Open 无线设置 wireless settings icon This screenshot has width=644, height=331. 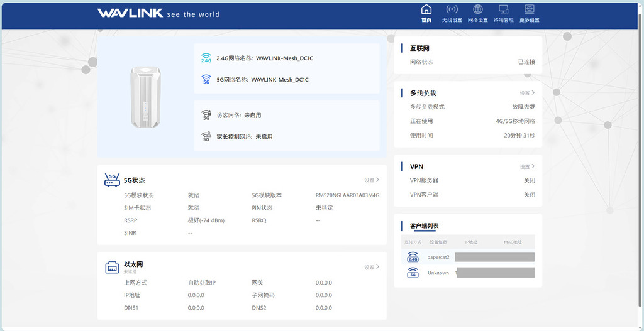[x=452, y=9]
